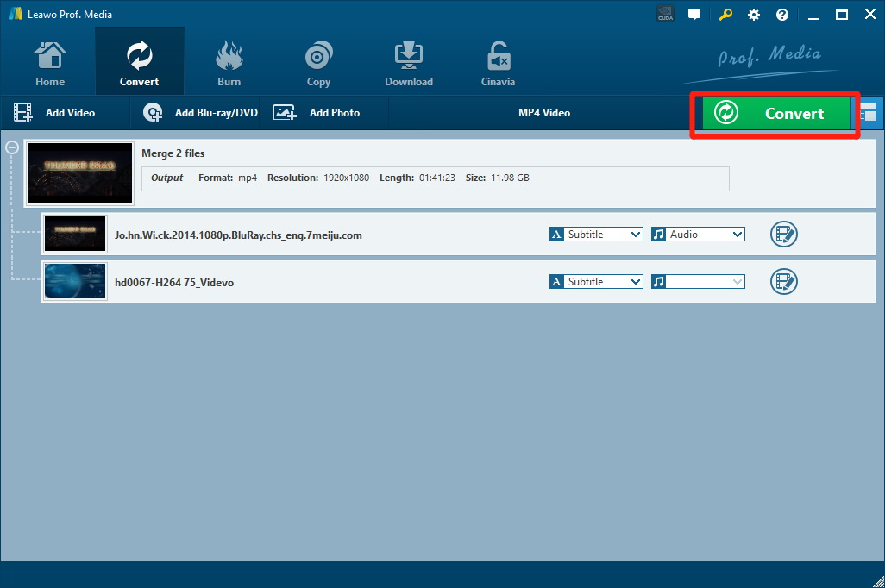Image resolution: width=885 pixels, height=588 pixels.
Task: Open the MP4 Video format profile menu
Action: click(544, 113)
